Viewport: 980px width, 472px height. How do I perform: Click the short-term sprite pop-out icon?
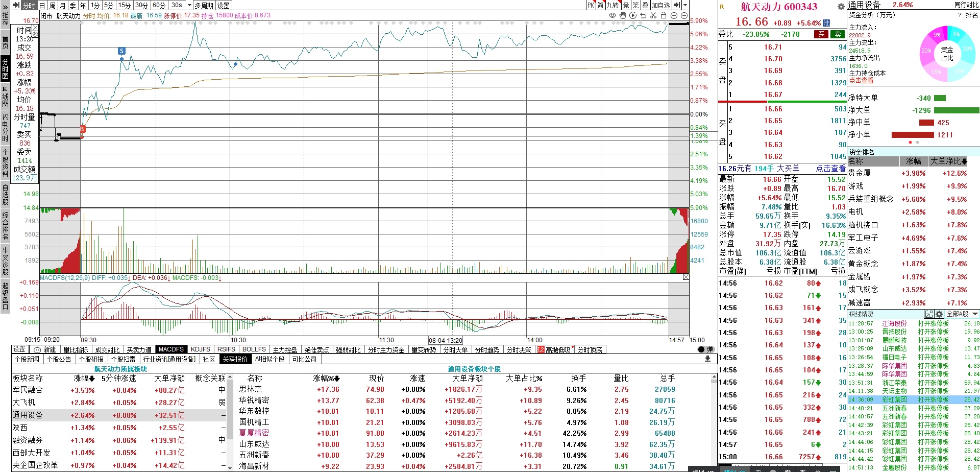coord(928,314)
